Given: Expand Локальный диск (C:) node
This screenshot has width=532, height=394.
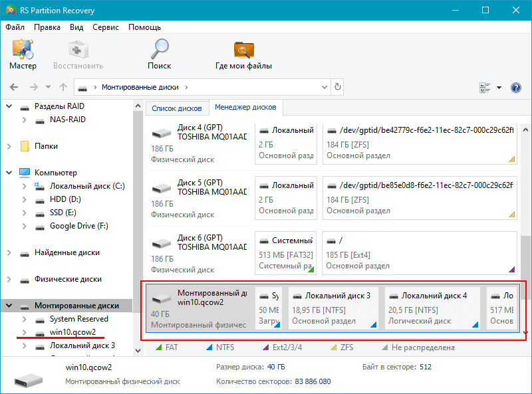Looking at the screenshot, I should pyautogui.click(x=25, y=186).
